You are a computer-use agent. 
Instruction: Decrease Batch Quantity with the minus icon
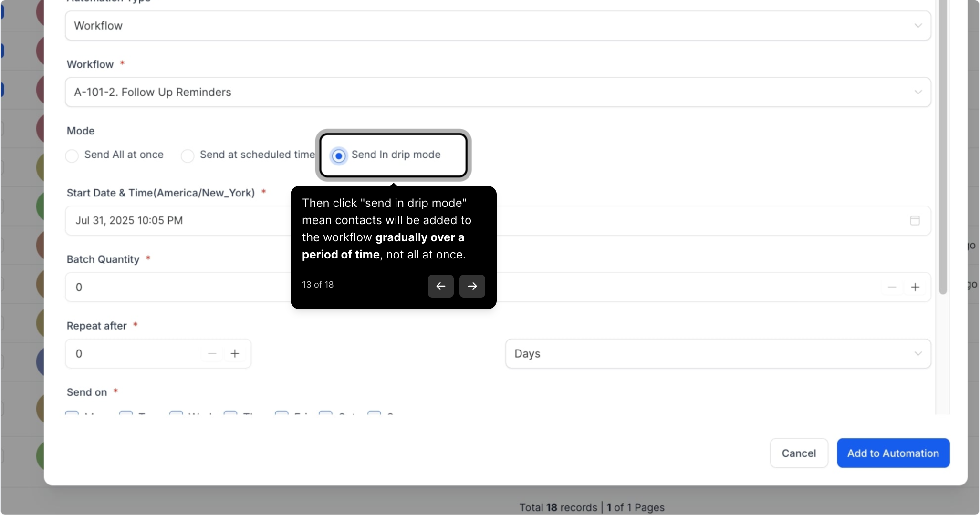(x=891, y=287)
